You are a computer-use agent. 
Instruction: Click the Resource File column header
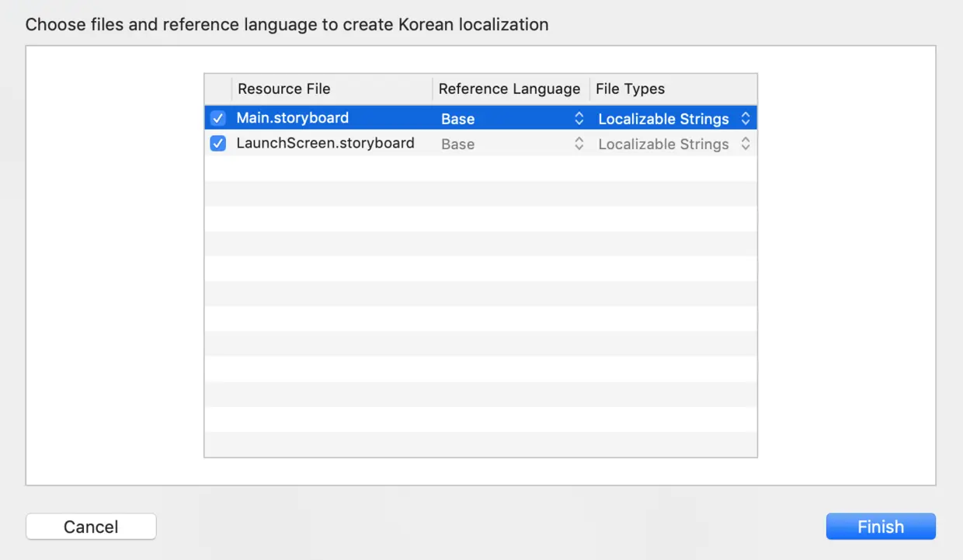coord(284,89)
